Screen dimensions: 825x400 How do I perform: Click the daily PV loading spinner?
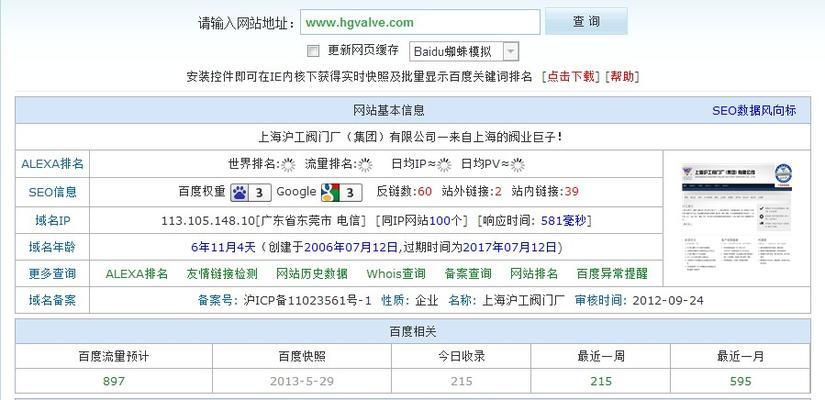pos(518,165)
